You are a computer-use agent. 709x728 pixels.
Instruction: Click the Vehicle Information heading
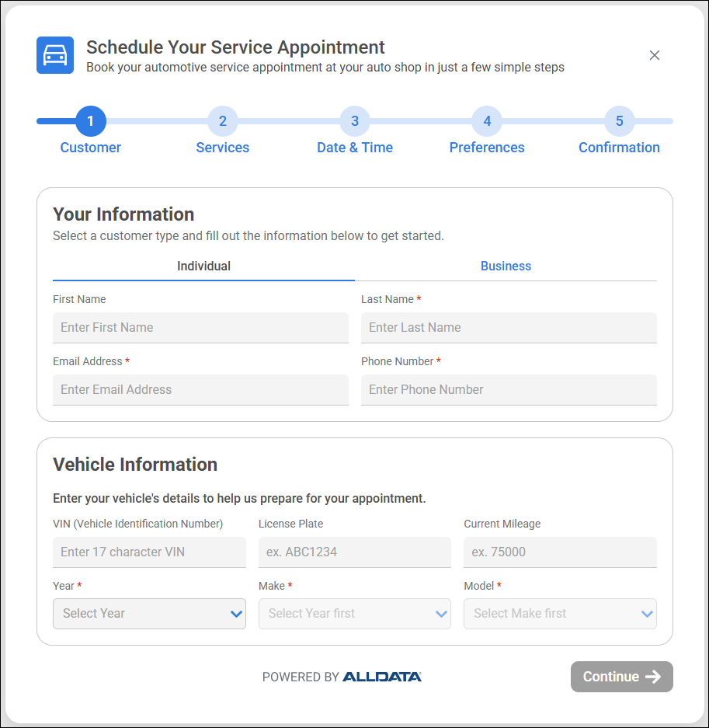pyautogui.click(x=135, y=465)
